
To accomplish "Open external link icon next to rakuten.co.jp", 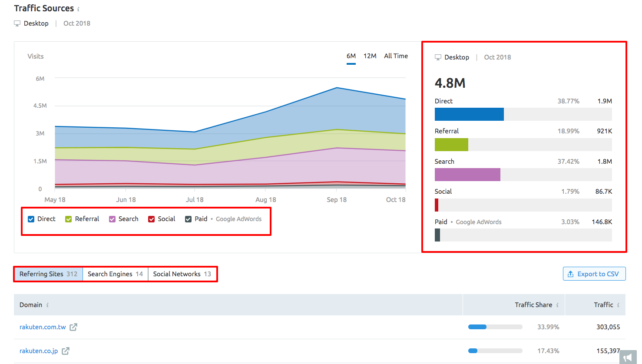I will click(66, 351).
